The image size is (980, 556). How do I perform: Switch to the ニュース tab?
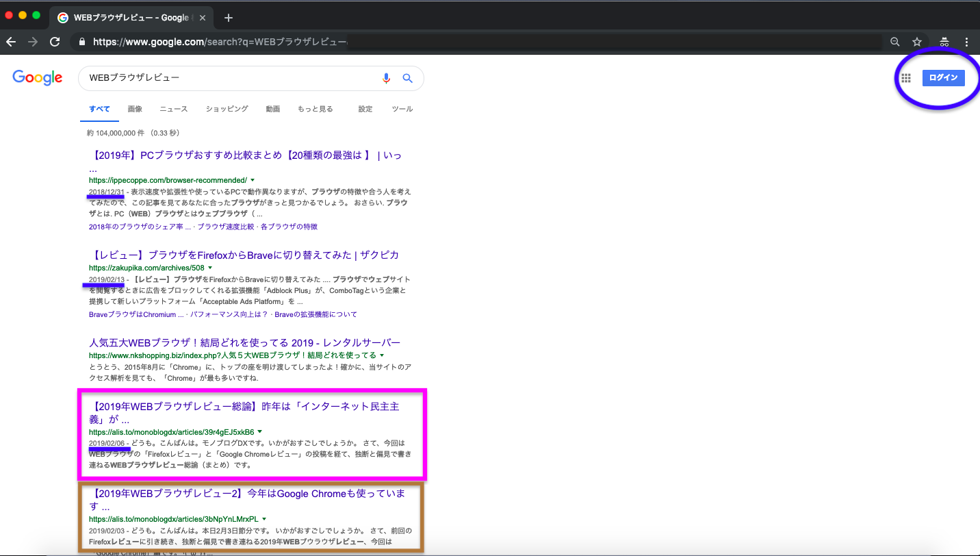coord(173,109)
